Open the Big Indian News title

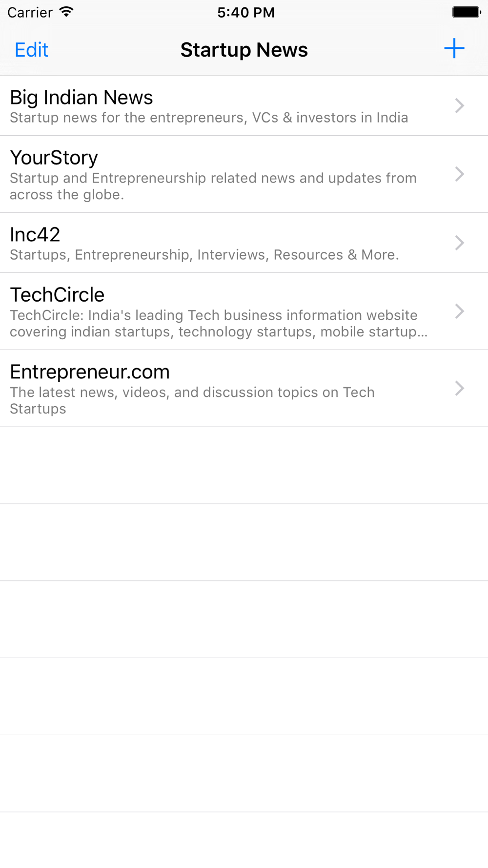coord(81,98)
